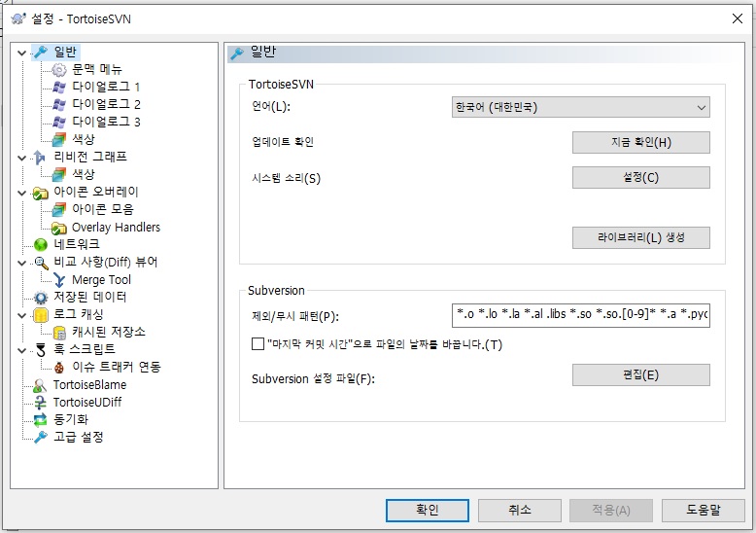
Task: Select TortoiseUDiff in the tree
Action: tap(87, 402)
